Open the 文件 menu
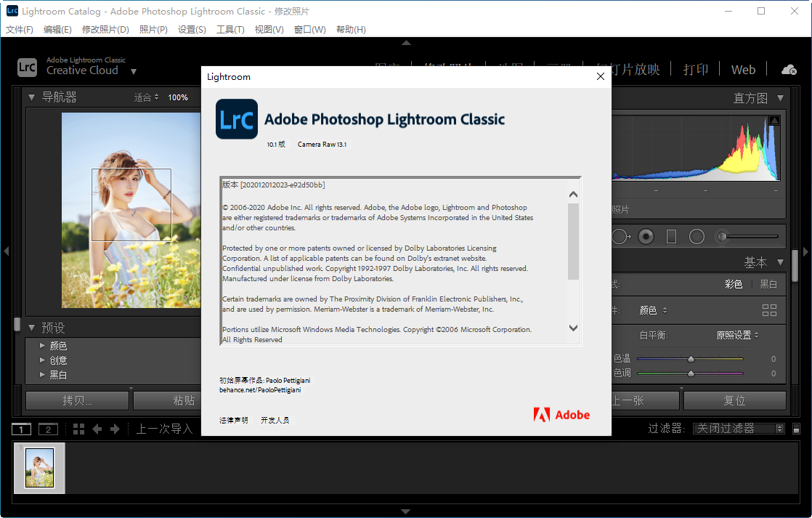 click(19, 29)
